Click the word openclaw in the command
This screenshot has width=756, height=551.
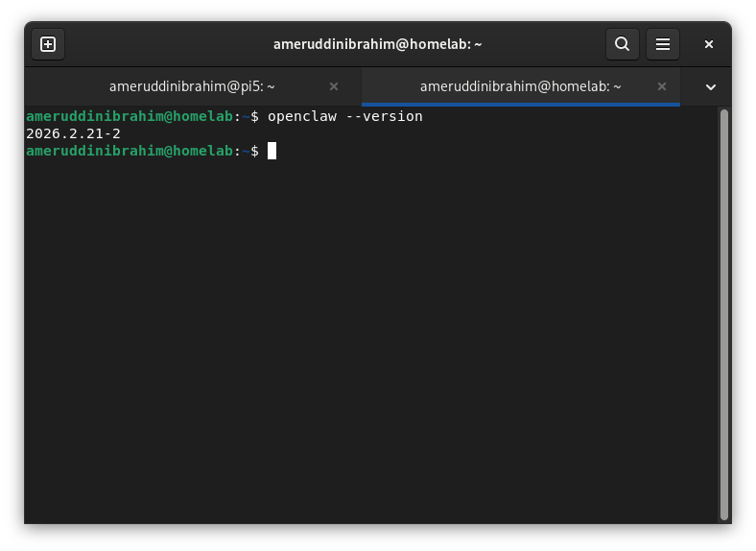302,116
